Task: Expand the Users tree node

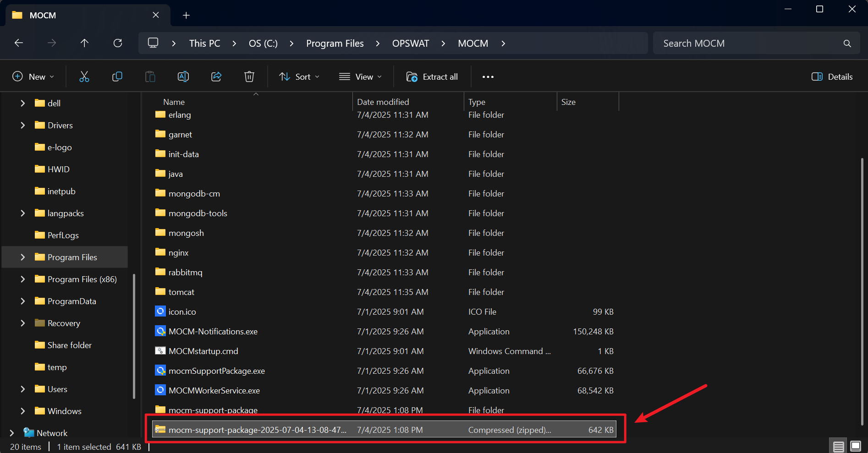Action: tap(22, 389)
